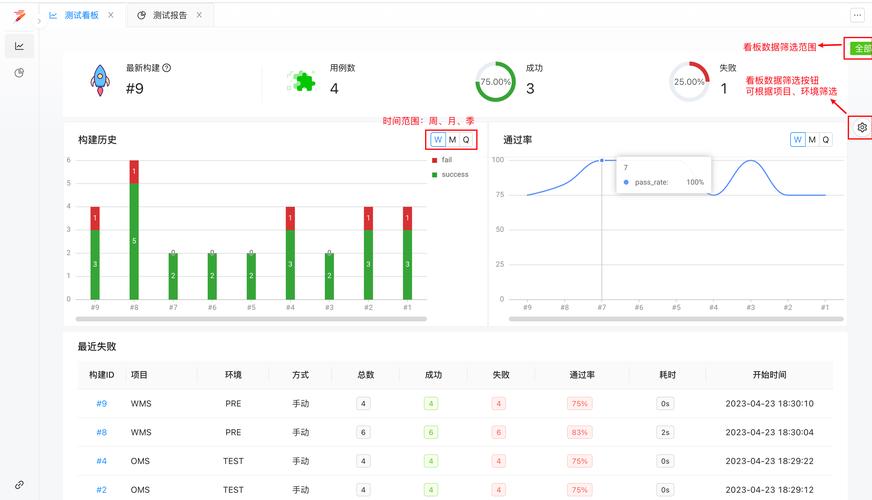Click the link icon at sidebar bottom
The height and width of the screenshot is (500, 872).
[19, 484]
